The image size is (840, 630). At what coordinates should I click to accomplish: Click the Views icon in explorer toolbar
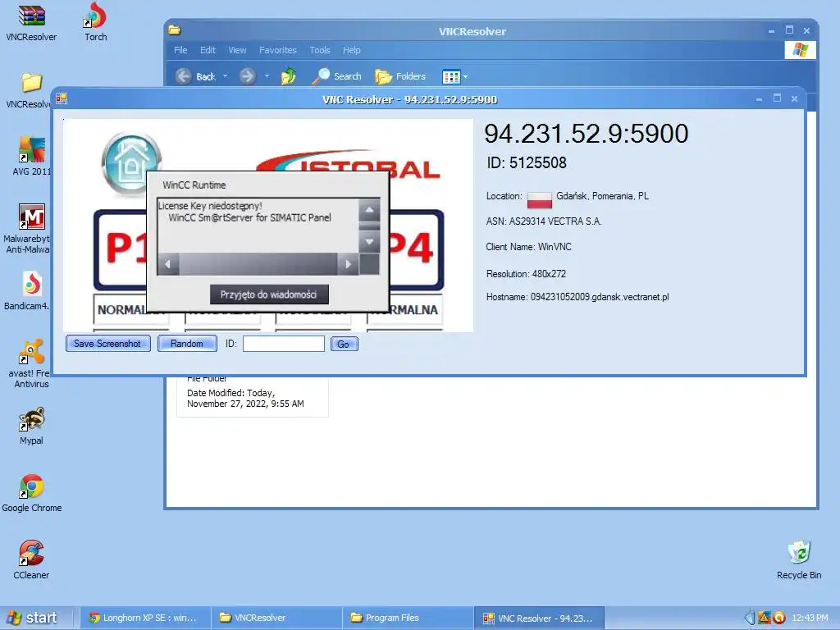coord(451,76)
